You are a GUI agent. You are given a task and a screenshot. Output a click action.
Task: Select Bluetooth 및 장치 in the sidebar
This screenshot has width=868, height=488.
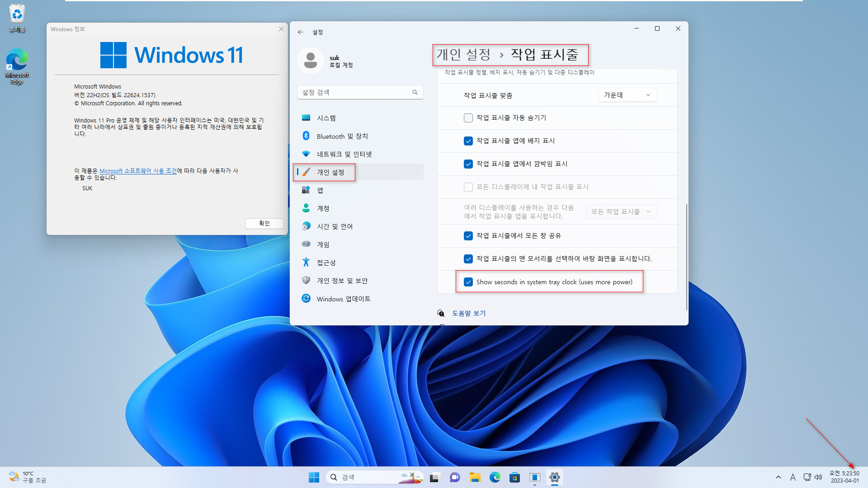360,136
